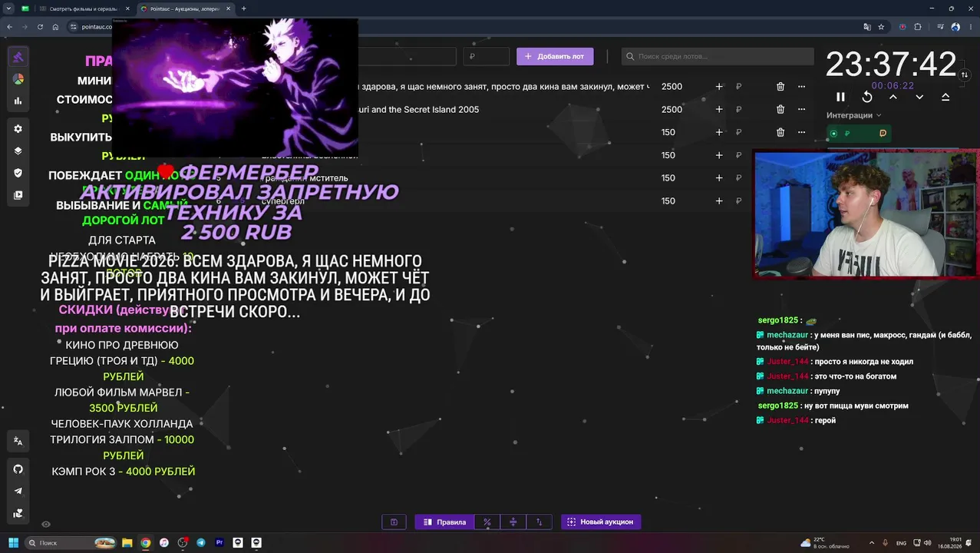Click the save icon in bottom toolbar
Image resolution: width=980 pixels, height=553 pixels.
point(394,522)
